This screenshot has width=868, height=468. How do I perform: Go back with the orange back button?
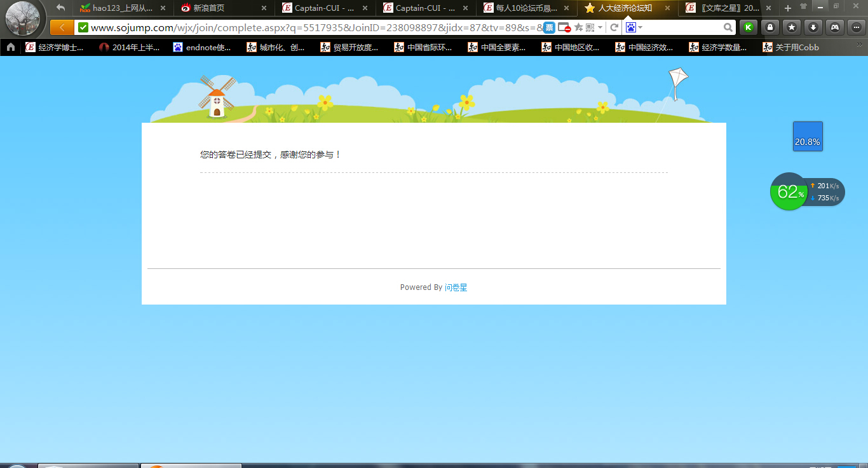coord(62,27)
